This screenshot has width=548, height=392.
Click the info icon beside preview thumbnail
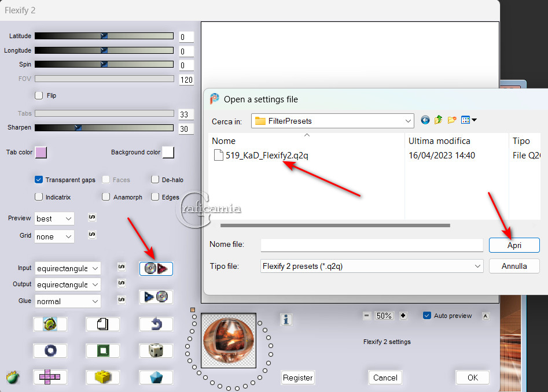(286, 319)
